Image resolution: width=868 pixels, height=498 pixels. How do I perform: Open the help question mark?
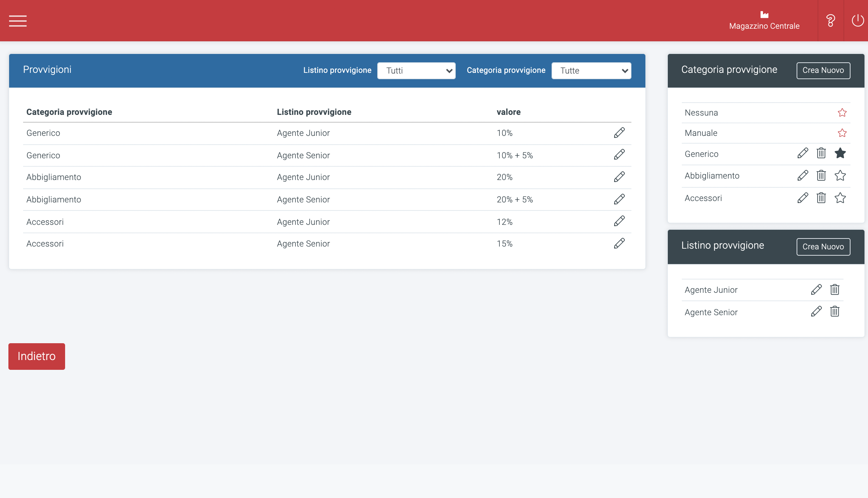click(x=831, y=21)
